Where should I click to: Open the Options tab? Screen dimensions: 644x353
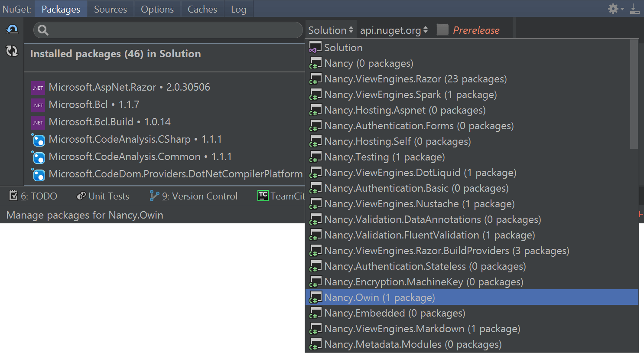157,9
